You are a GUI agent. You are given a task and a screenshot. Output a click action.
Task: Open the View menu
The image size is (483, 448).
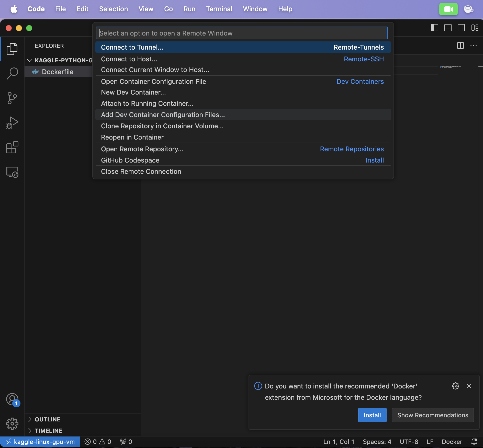click(x=146, y=9)
